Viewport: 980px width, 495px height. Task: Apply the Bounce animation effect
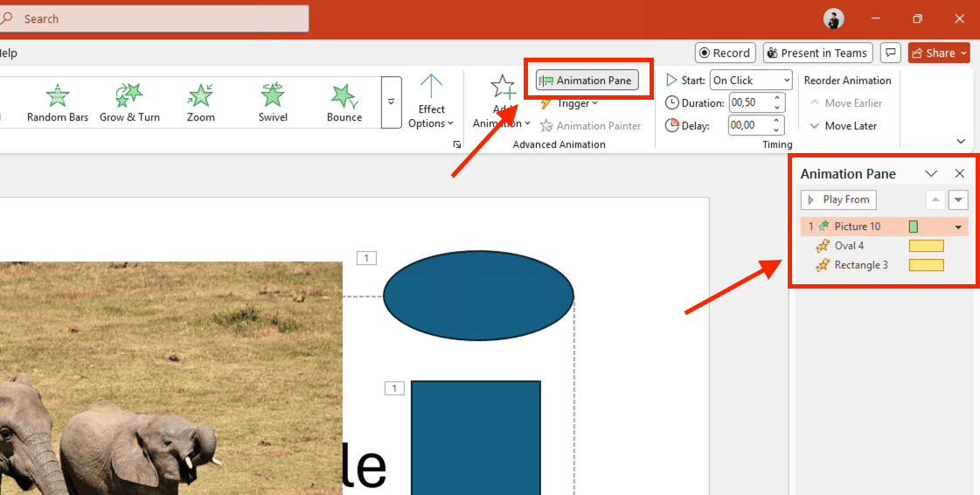click(344, 103)
